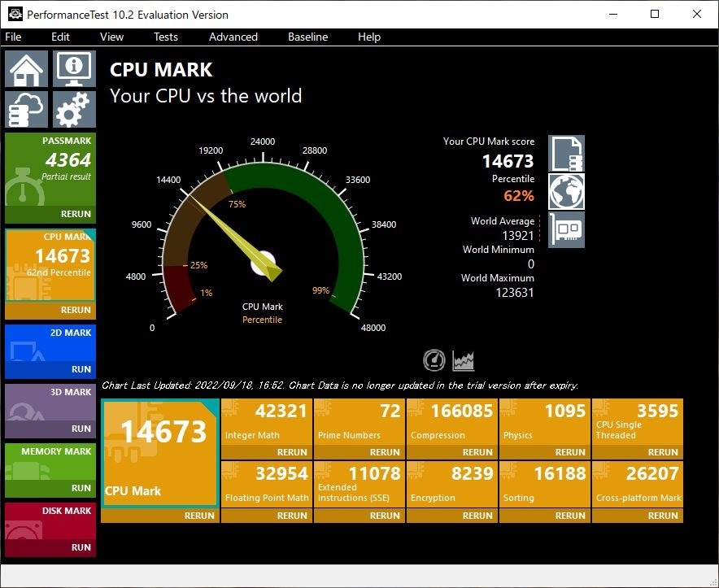Run the 2D Mark test
719x588 pixels.
coord(50,369)
